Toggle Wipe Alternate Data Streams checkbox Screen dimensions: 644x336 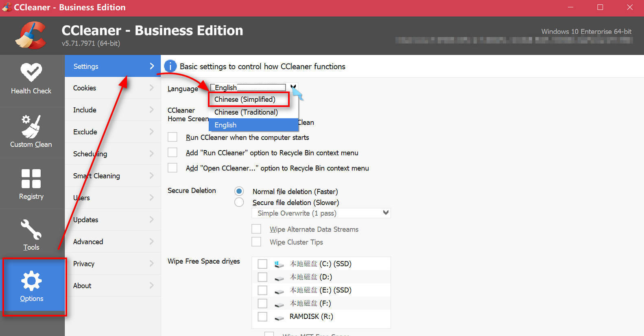coord(256,229)
